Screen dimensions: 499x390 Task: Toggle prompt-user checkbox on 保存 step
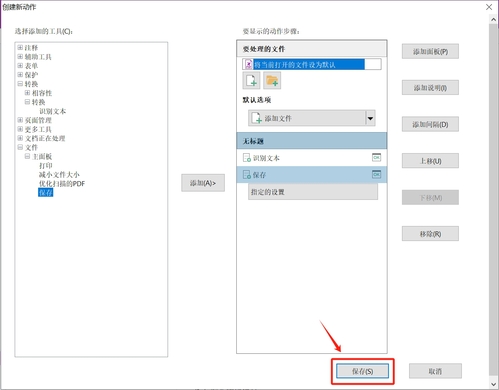(376, 174)
